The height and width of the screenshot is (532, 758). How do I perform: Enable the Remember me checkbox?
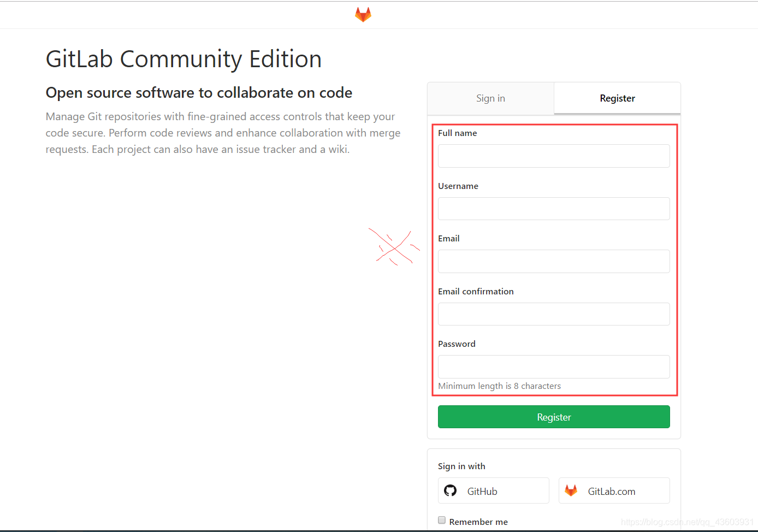coord(442,521)
